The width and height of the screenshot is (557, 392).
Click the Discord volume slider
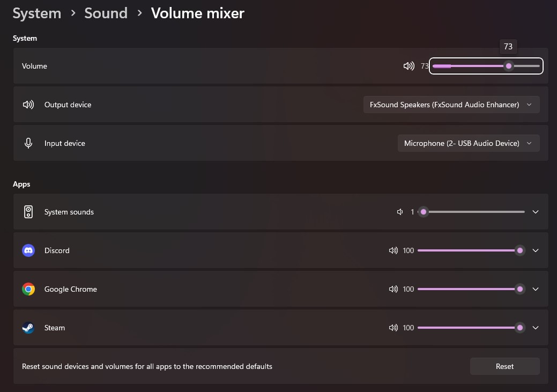[471, 250]
